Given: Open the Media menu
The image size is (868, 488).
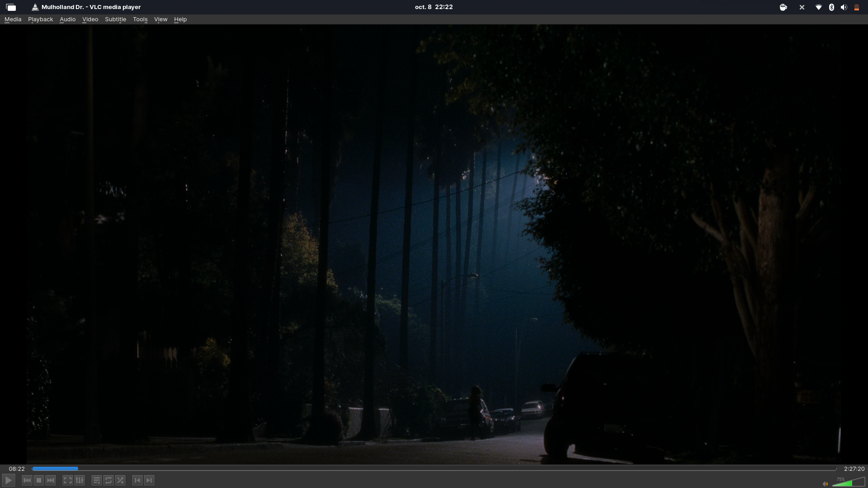Looking at the screenshot, I should coord(13,19).
